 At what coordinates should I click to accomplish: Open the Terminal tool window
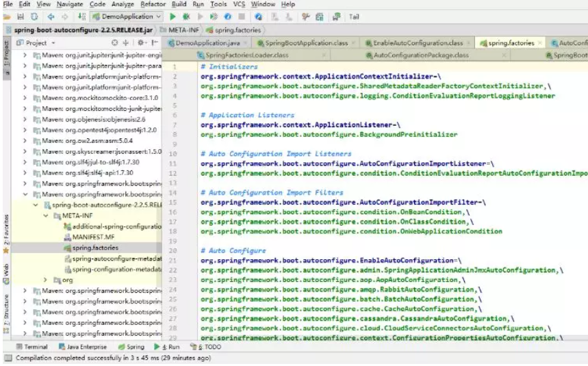point(32,347)
